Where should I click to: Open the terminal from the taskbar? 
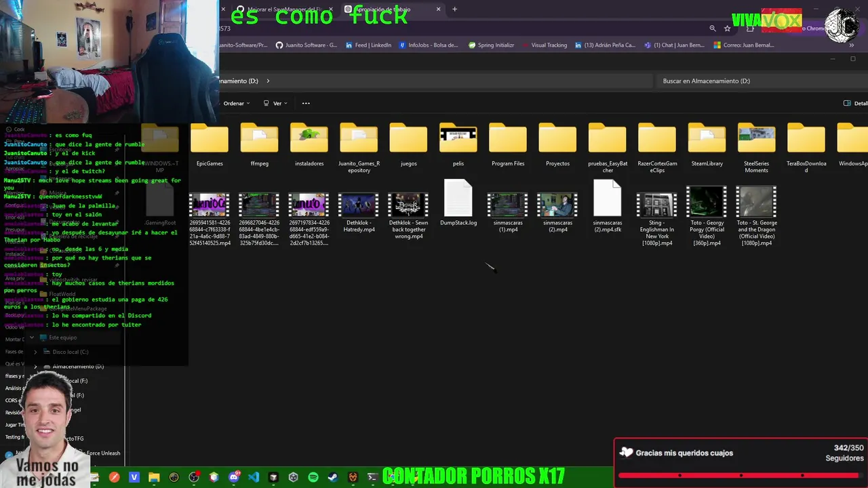pos(372,477)
